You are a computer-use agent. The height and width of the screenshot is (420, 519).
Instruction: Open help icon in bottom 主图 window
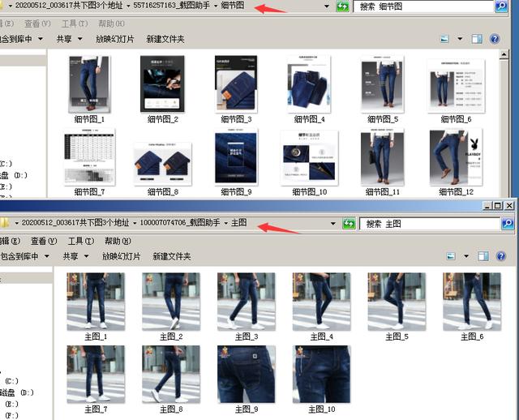[x=501, y=256]
